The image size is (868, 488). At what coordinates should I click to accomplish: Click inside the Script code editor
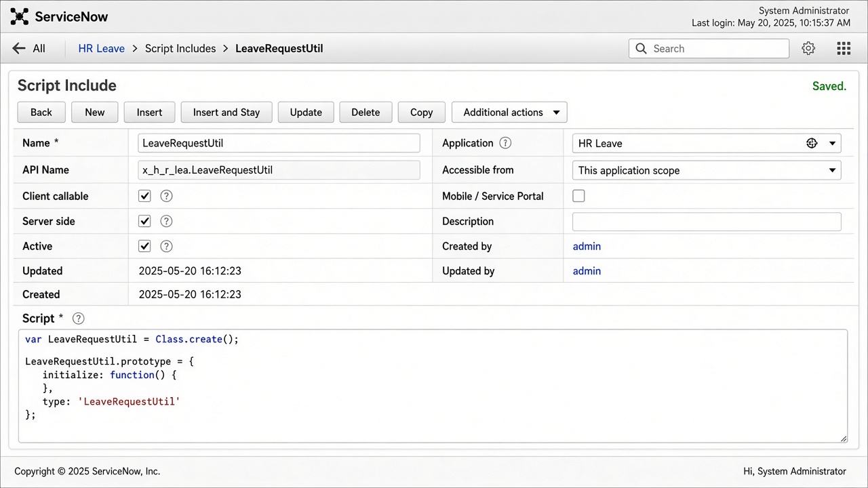[x=433, y=386]
